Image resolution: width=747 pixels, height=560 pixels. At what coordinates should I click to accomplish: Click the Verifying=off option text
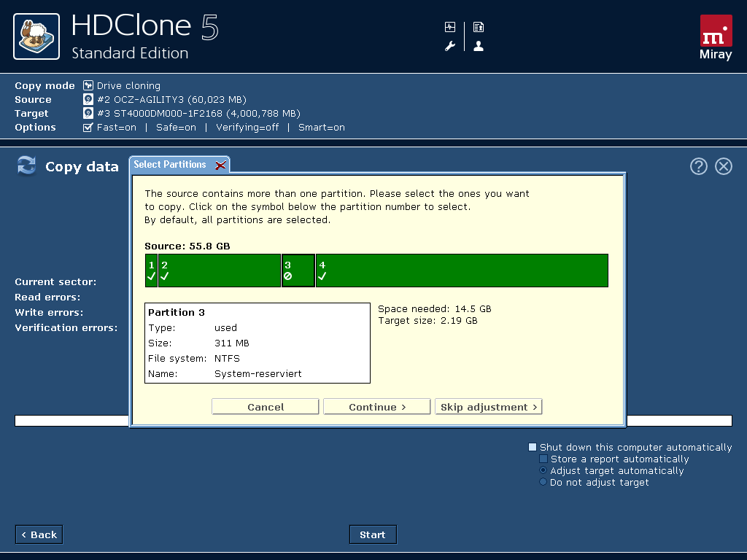tap(247, 127)
